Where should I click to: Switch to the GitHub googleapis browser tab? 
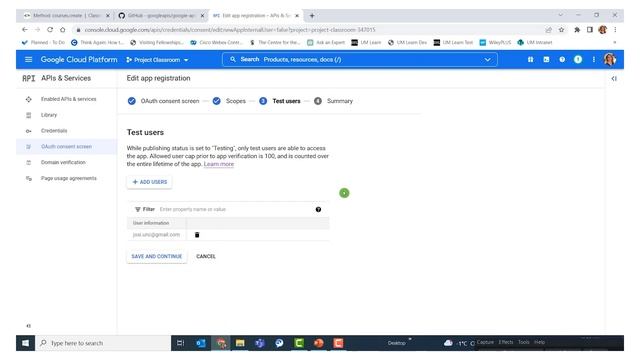[x=161, y=16]
